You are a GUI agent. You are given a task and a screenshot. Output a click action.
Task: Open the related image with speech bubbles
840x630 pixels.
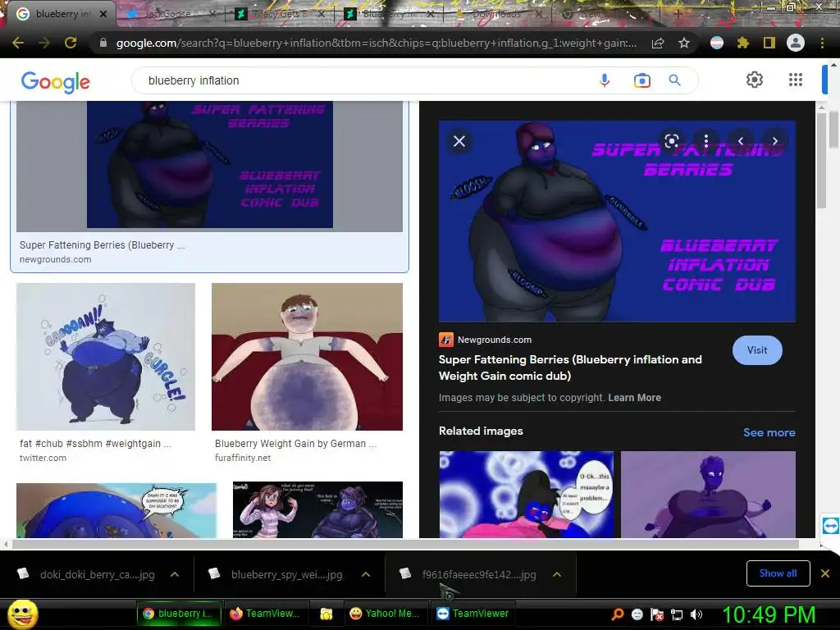click(526, 495)
